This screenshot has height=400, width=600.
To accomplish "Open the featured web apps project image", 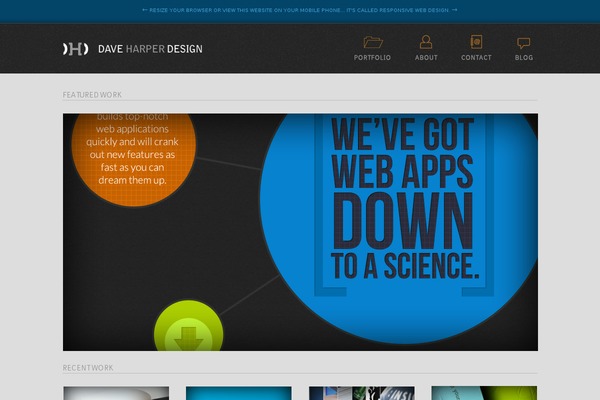I will click(x=300, y=232).
